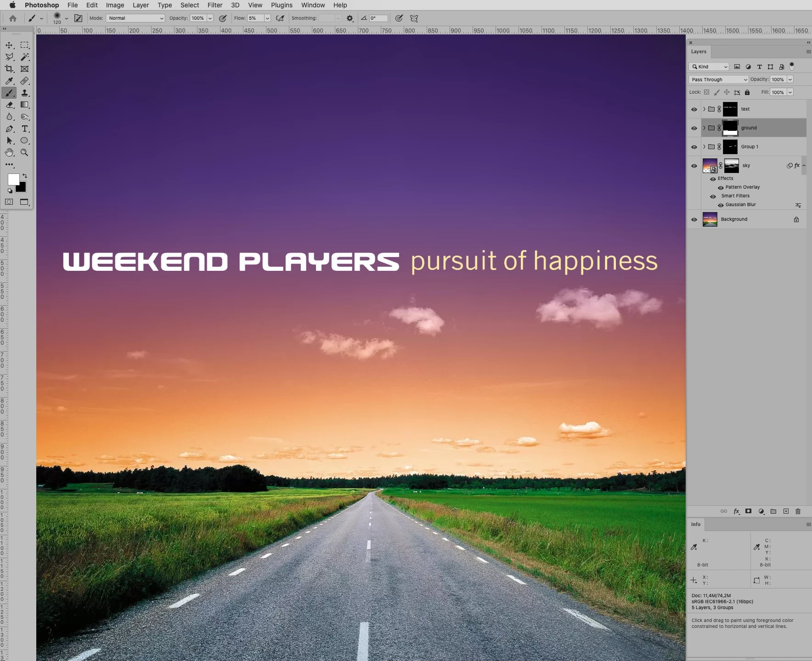Select the Pen tool
The width and height of the screenshot is (812, 661).
(x=9, y=129)
